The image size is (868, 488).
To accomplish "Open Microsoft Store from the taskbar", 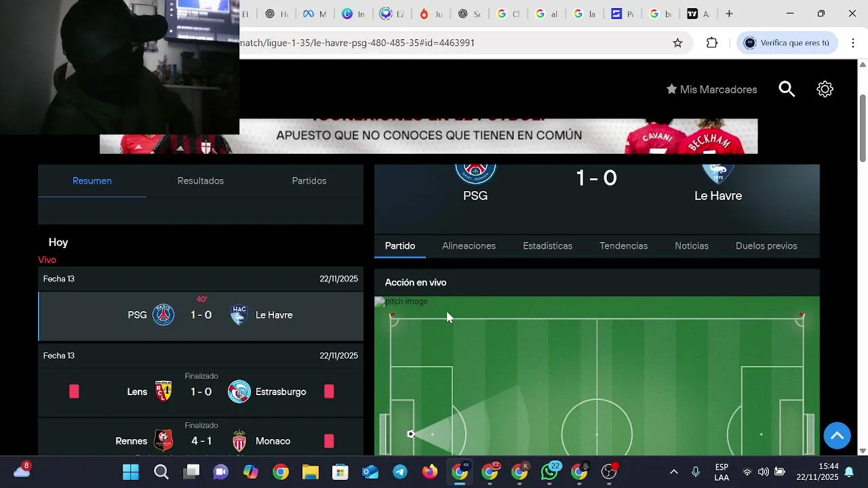I will (340, 472).
